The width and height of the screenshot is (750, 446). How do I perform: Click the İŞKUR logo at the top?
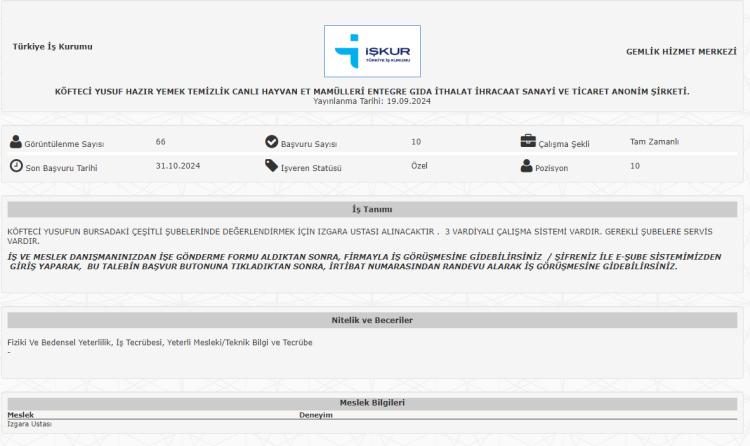(x=372, y=52)
